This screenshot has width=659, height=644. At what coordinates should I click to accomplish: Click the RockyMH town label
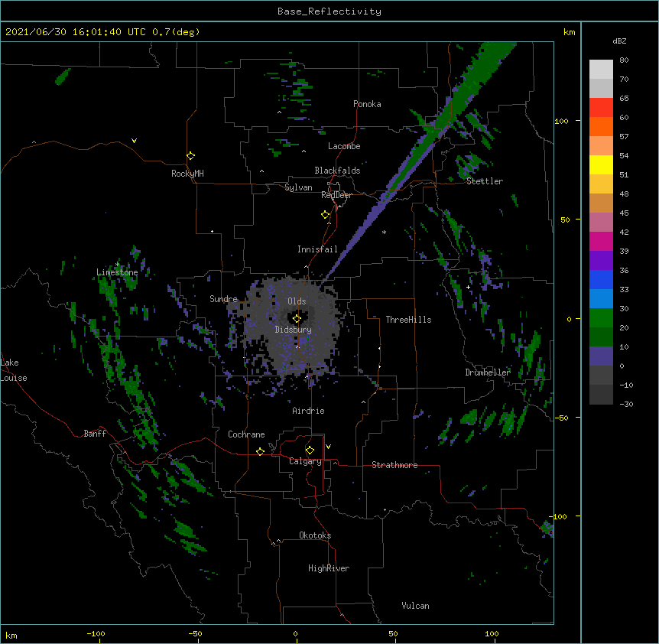click(187, 174)
